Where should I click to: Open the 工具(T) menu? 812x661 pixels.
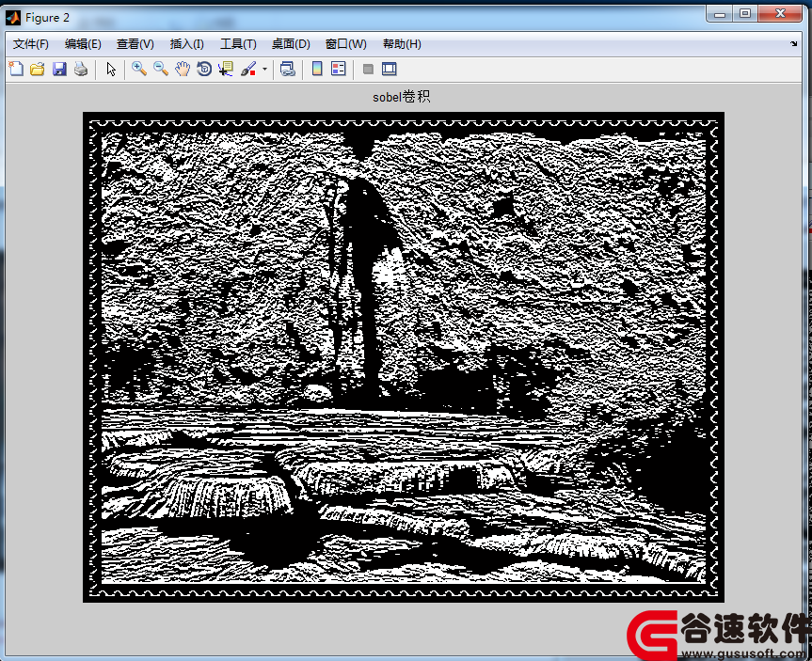pyautogui.click(x=238, y=44)
